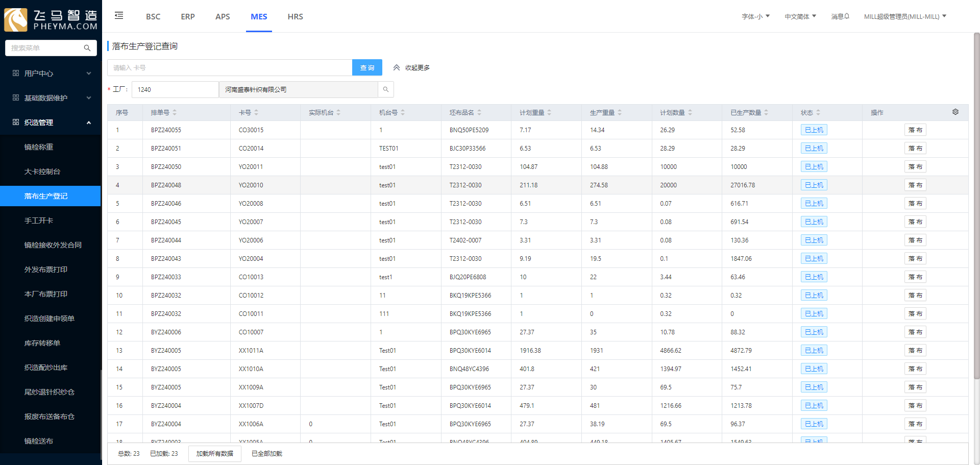Click the search icon in menu search box
This screenshot has width=980, height=465.
pyautogui.click(x=87, y=48)
